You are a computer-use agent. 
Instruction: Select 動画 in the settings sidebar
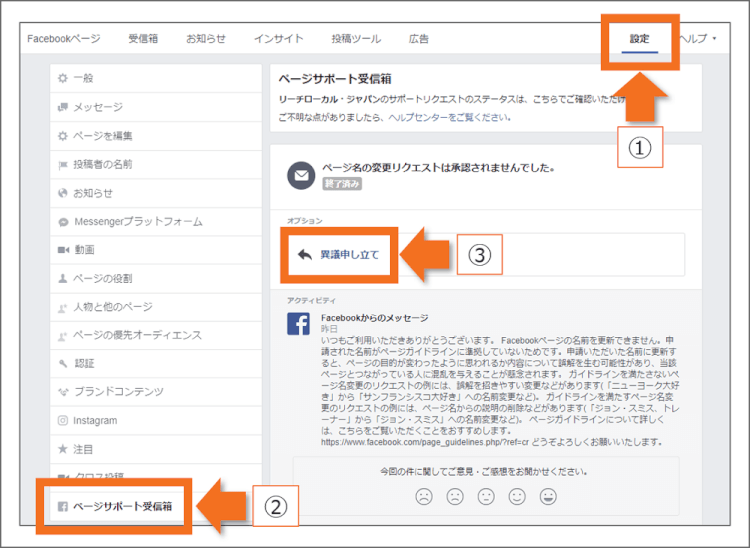pos(156,250)
